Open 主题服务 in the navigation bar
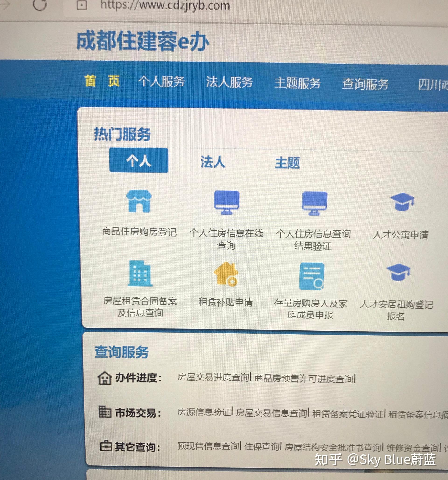448x480 pixels. pyautogui.click(x=297, y=83)
